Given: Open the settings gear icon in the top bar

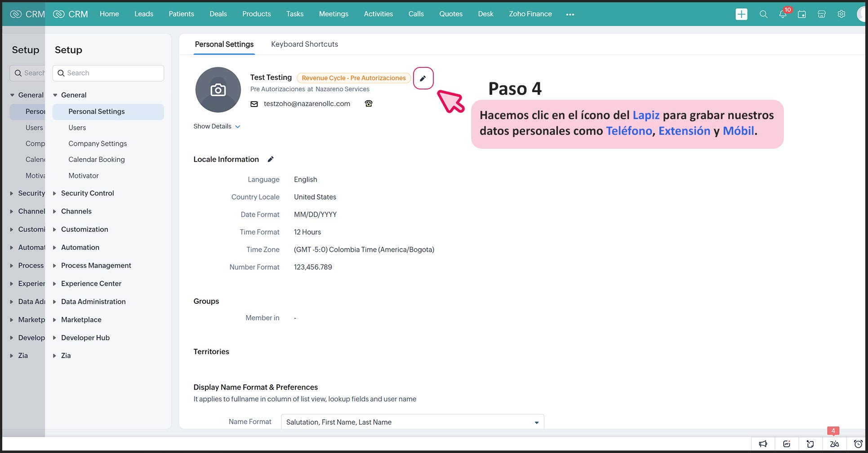Looking at the screenshot, I should click(841, 14).
